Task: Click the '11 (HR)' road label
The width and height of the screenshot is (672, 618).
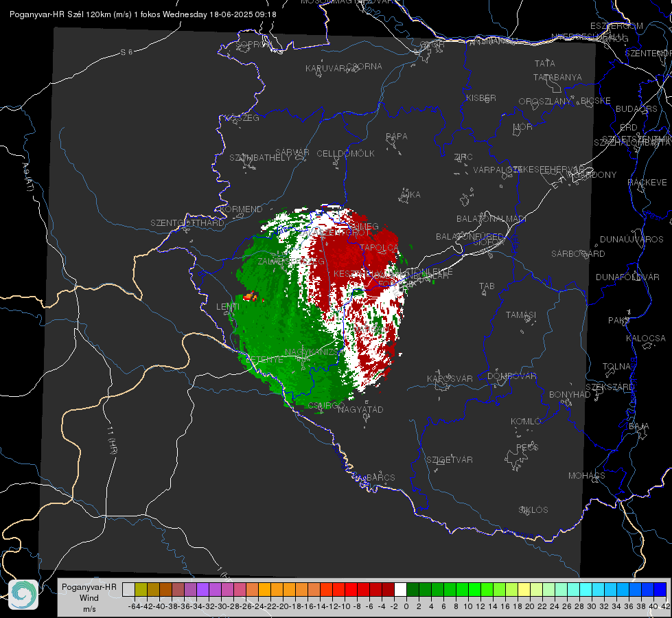Action: 112,440
